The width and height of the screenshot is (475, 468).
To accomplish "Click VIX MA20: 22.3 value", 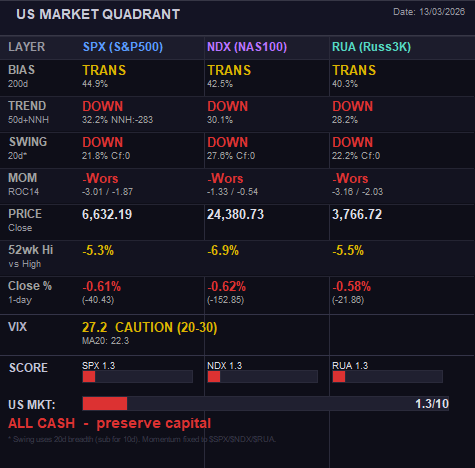I will [x=105, y=341].
